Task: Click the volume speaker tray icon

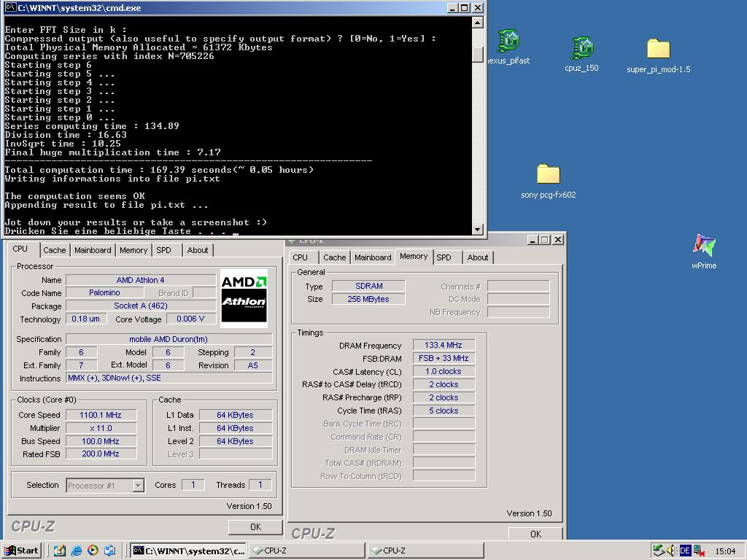Action: [671, 551]
